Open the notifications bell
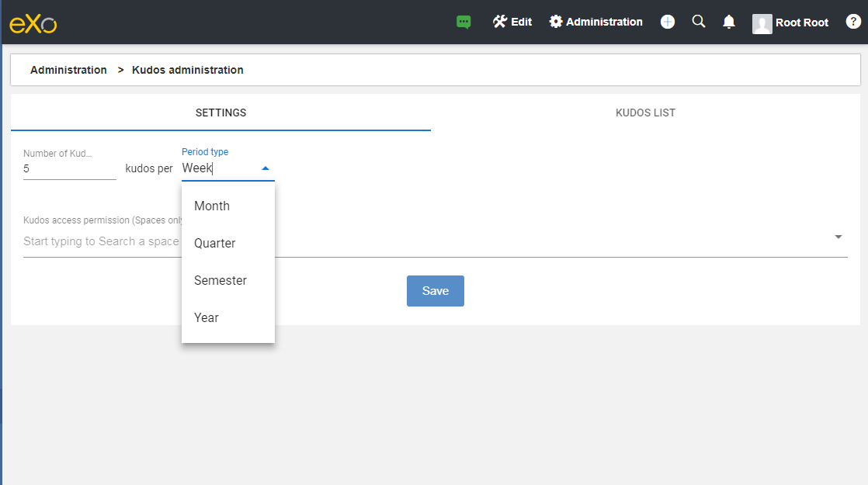 [729, 22]
